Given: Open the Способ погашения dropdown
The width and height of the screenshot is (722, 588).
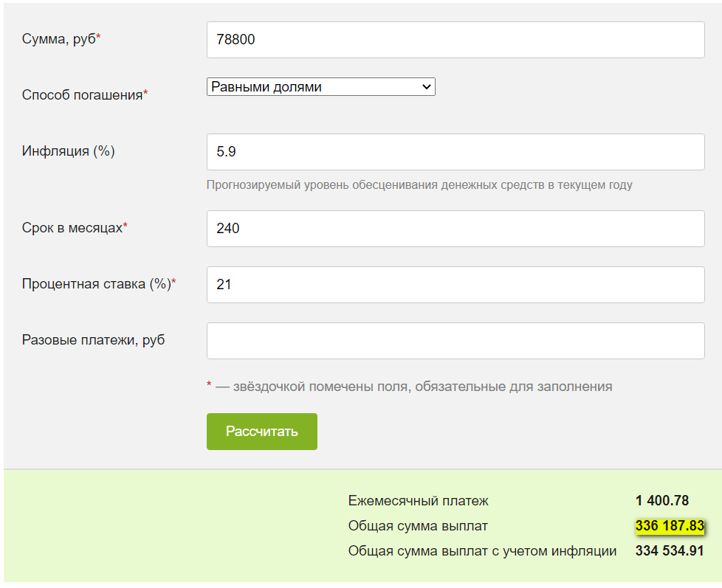Looking at the screenshot, I should tap(321, 87).
